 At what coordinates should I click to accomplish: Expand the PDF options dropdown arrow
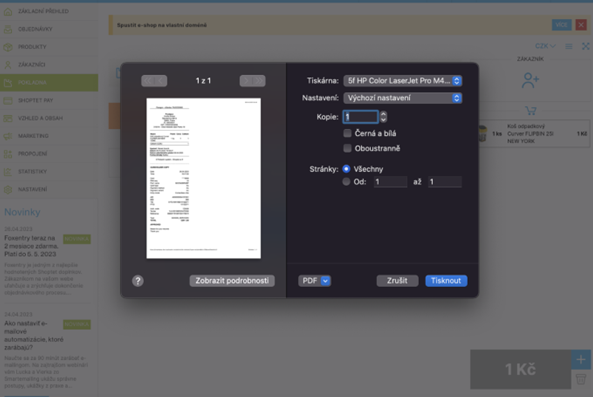(x=325, y=281)
